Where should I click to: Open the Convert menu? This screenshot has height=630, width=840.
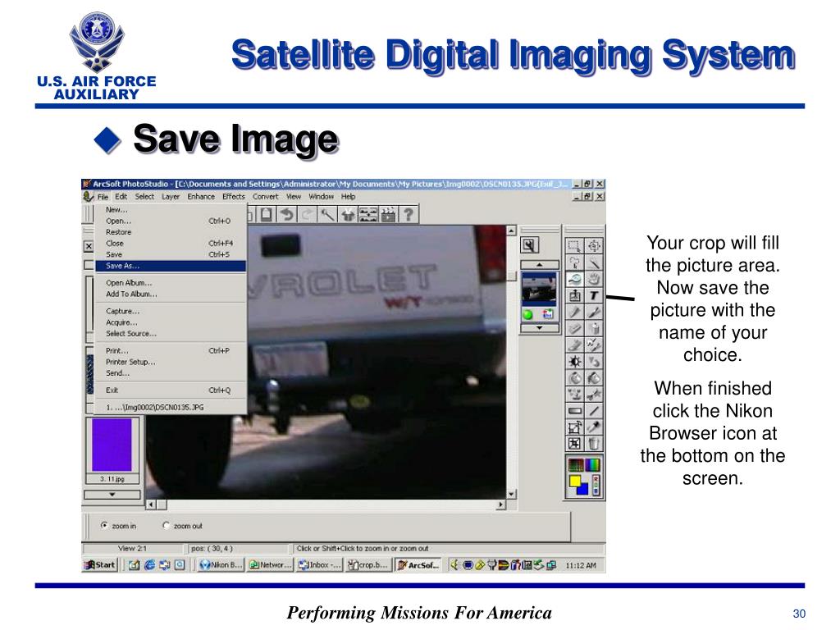point(265,197)
